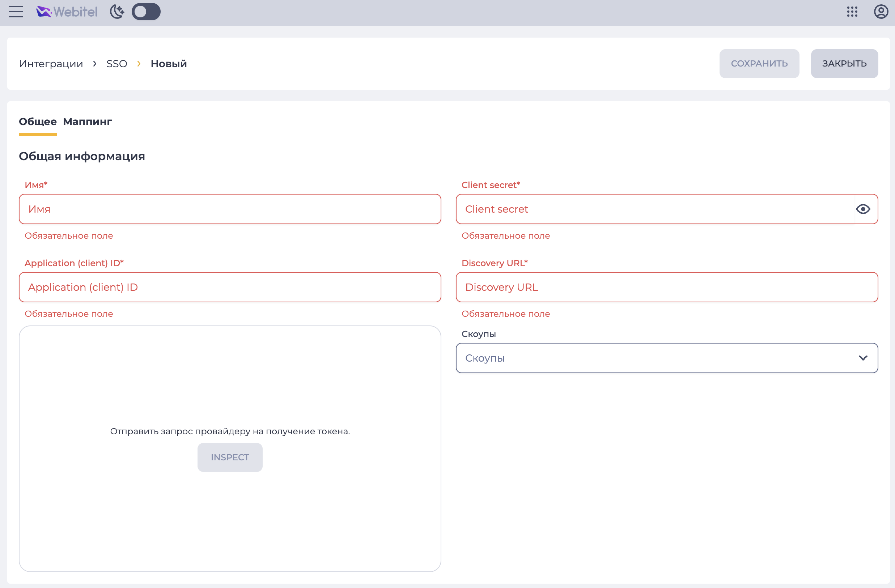Image resolution: width=895 pixels, height=588 pixels.
Task: Click the Webitel logo
Action: click(67, 12)
